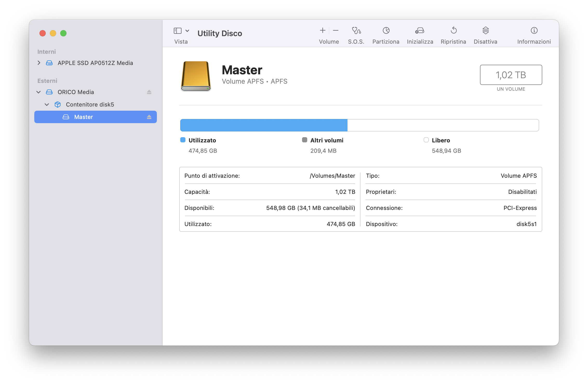Viewport: 588px width, 384px height.
Task: Select Contenitore disk5 in the sidebar
Action: pos(90,104)
